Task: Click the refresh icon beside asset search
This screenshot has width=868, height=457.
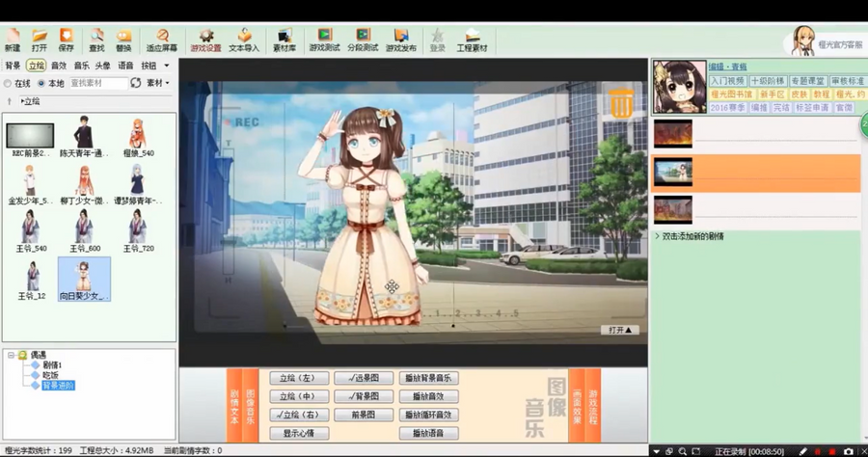Action: [x=136, y=84]
